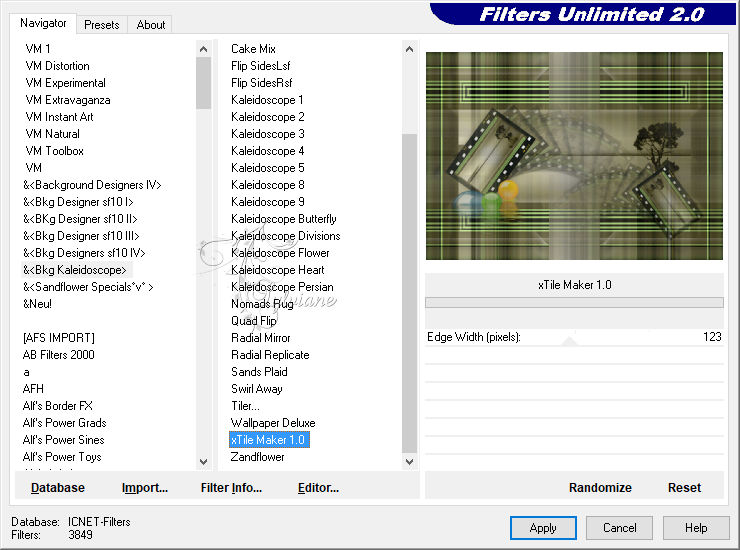Select VM Natural category
740x550 pixels.
click(x=52, y=134)
